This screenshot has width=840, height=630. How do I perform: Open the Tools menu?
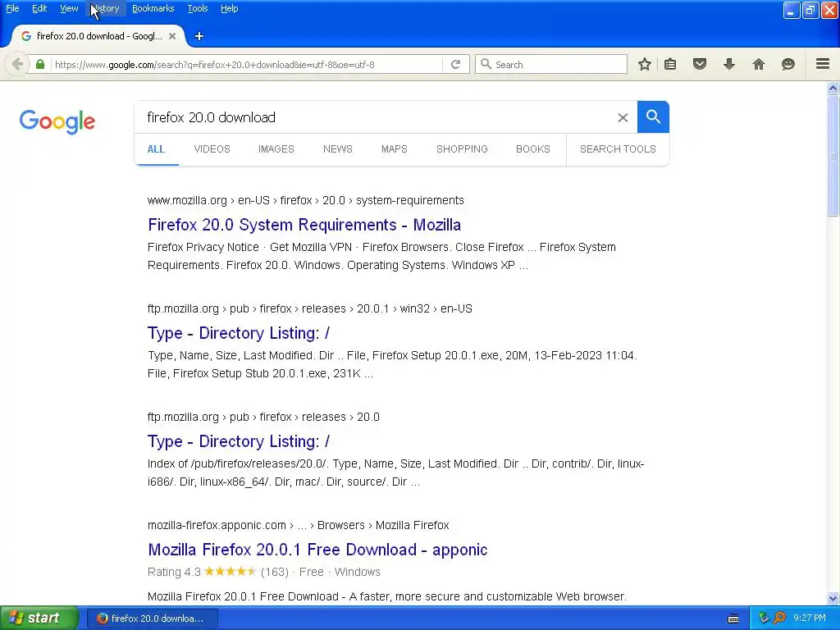pyautogui.click(x=198, y=8)
